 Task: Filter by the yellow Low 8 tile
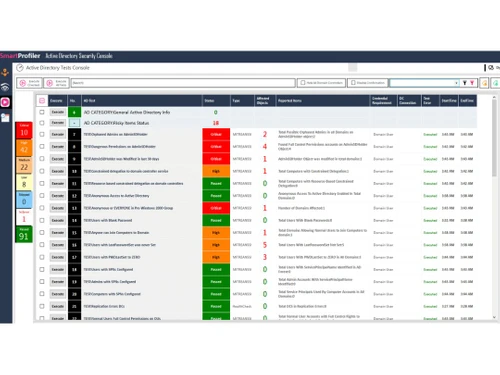point(24,183)
